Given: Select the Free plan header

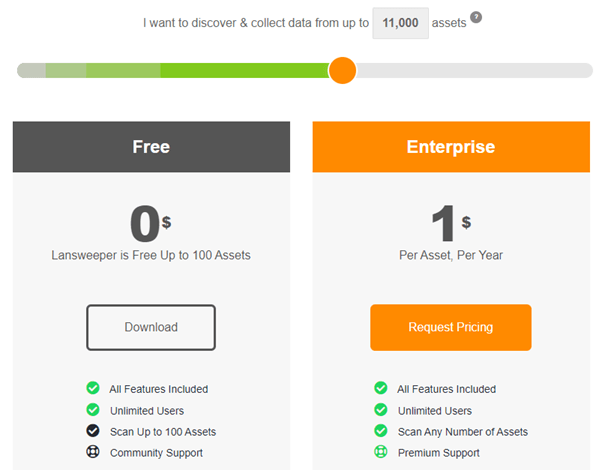Looking at the screenshot, I should point(151,147).
